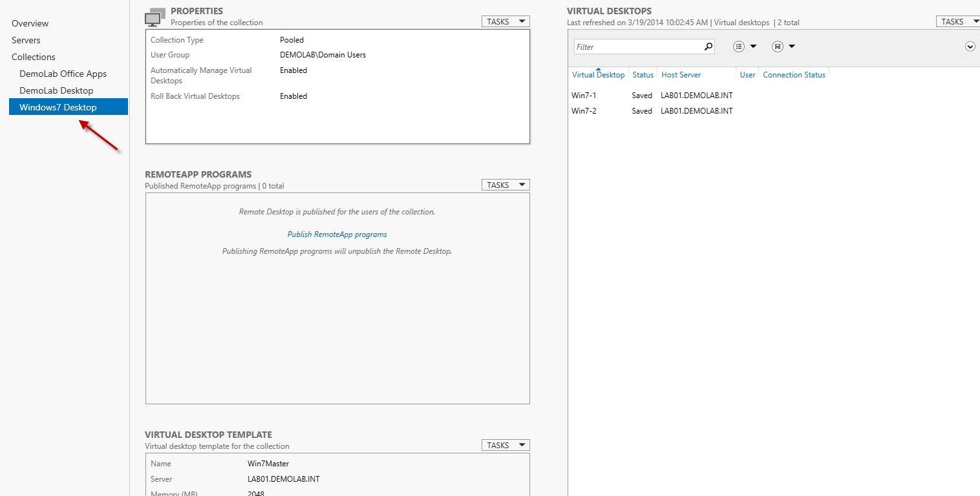Sort by Connection Status column
This screenshot has width=980, height=496.
[x=794, y=75]
